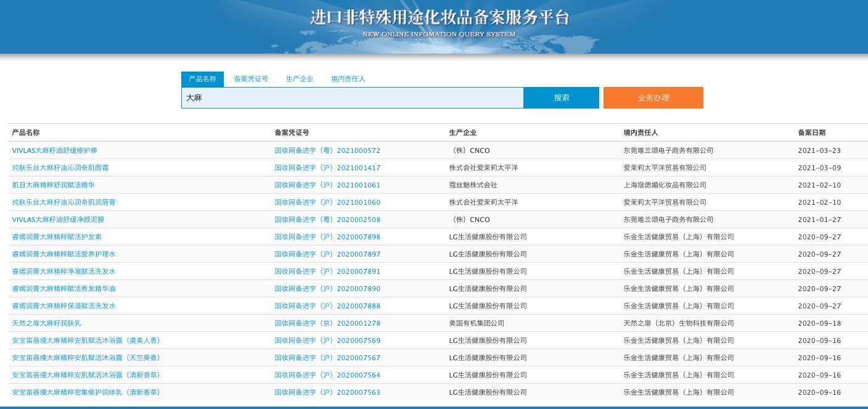Open record 国妆网备进字（京）2020001278

327,323
